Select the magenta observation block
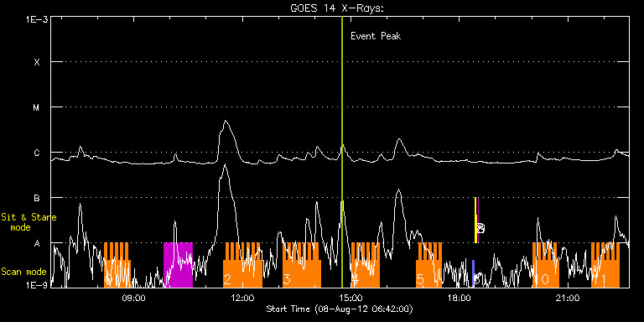 (x=178, y=265)
